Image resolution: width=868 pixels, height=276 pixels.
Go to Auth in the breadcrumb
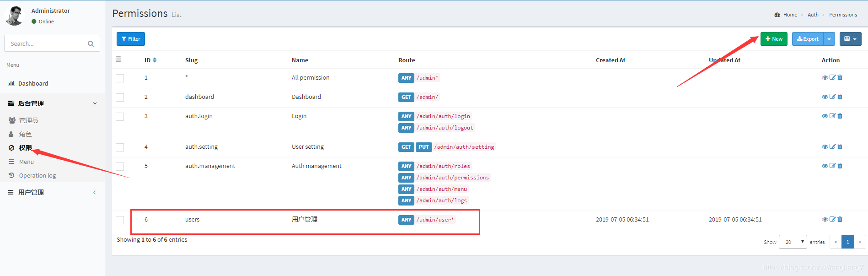813,15
